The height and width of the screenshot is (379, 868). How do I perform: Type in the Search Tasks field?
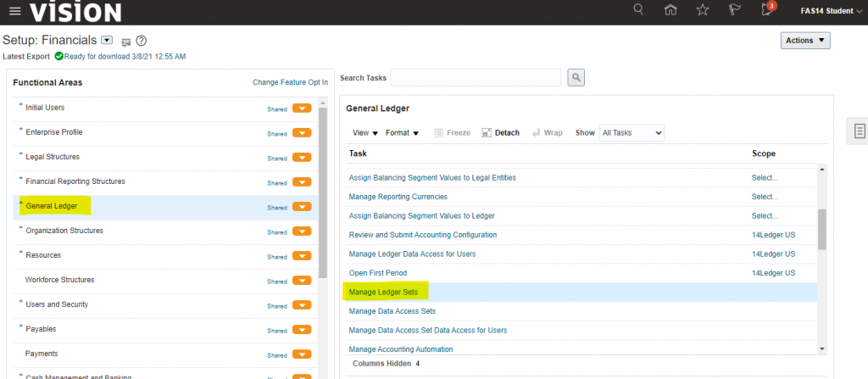pos(476,78)
